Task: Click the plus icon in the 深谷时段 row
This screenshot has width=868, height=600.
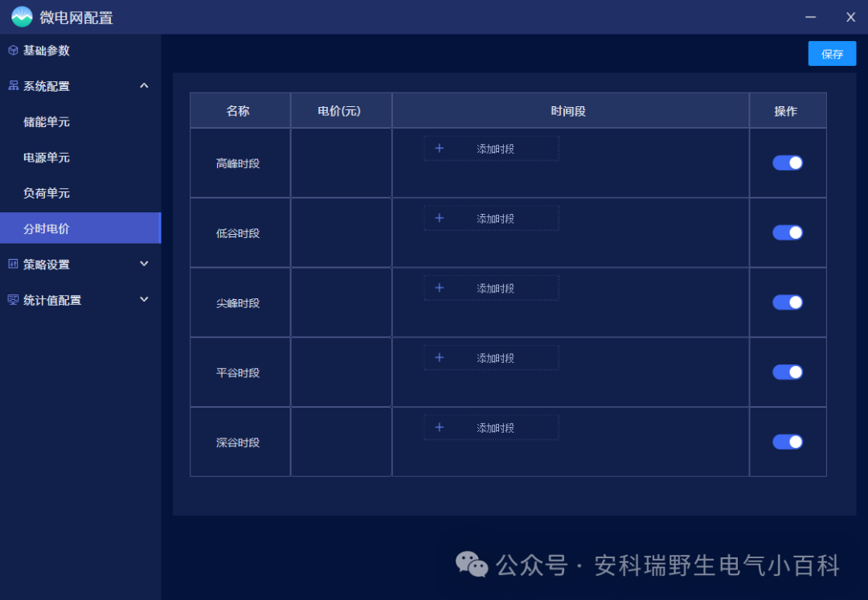Action: pyautogui.click(x=440, y=428)
